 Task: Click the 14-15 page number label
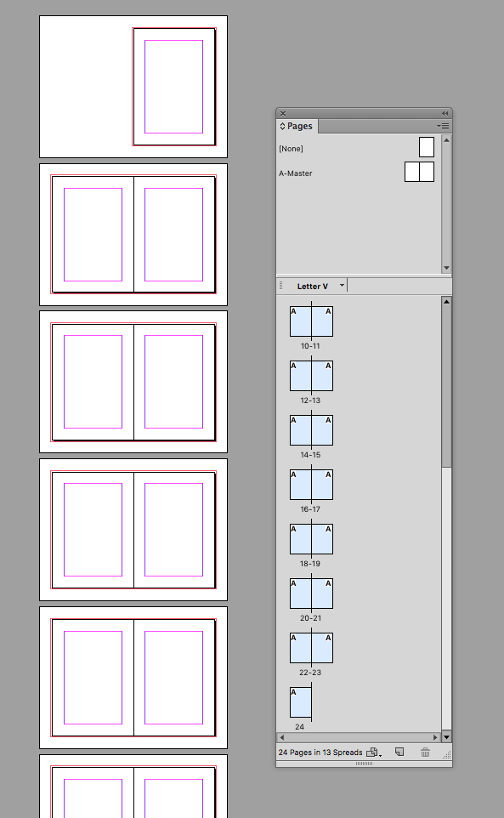point(310,454)
